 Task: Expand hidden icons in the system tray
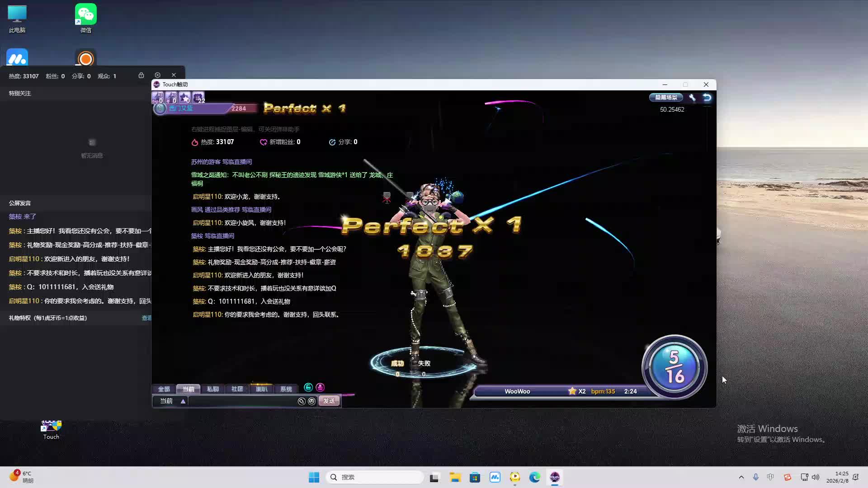pos(741,477)
